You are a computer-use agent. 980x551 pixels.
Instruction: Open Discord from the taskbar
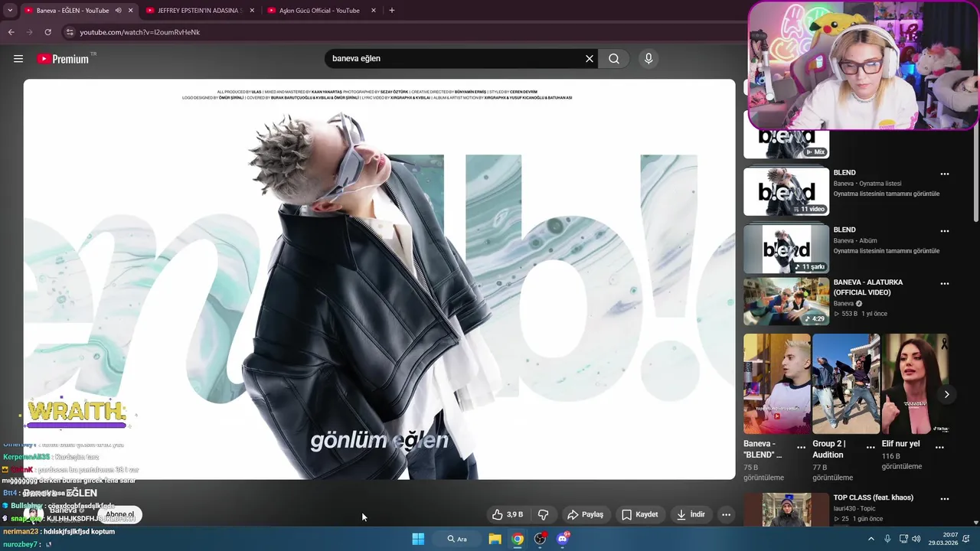[563, 539]
